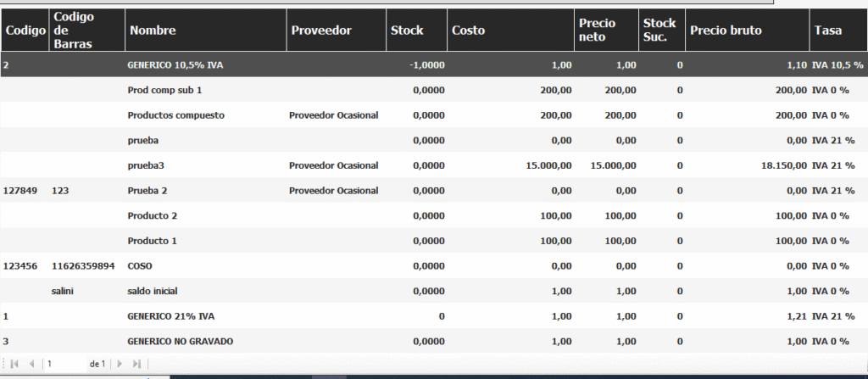Image resolution: width=868 pixels, height=379 pixels.
Task: Go to first page of results
Action: click(14, 364)
